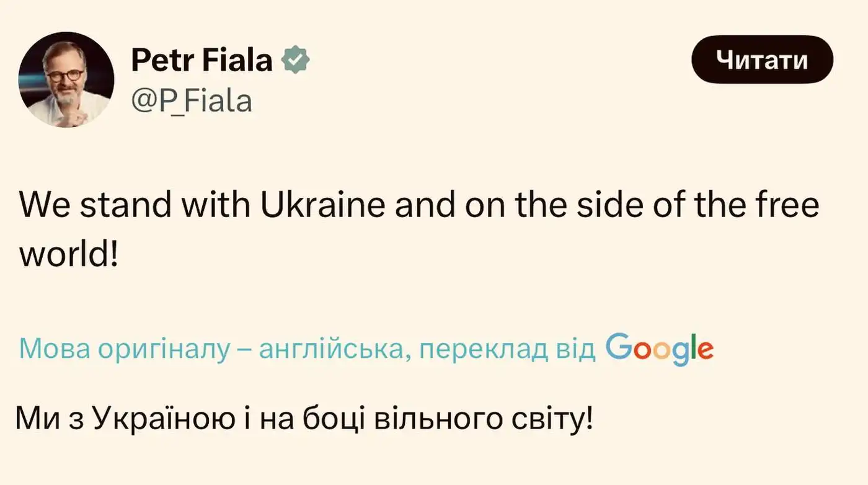This screenshot has height=485, width=868.
Task: Click the verified badge beside Petr Fiala
Action: (296, 60)
